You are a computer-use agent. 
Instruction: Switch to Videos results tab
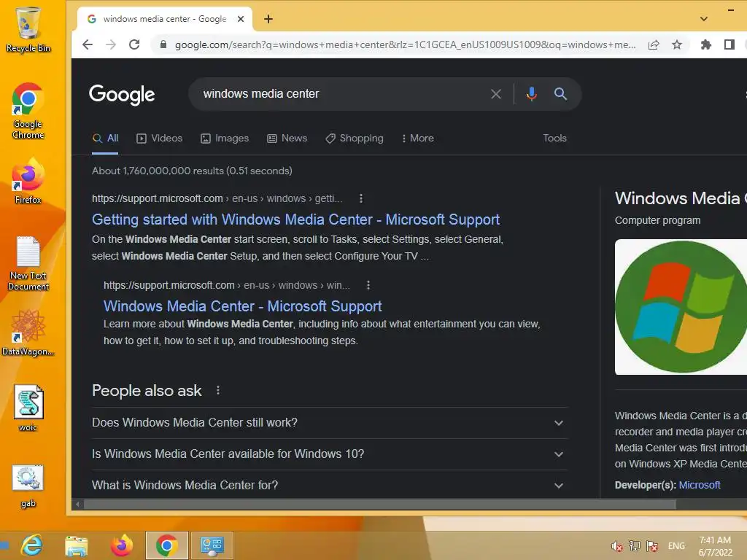click(159, 138)
